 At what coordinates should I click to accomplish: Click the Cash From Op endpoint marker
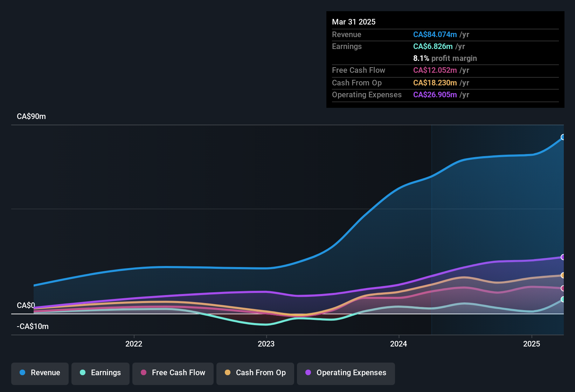tap(563, 275)
